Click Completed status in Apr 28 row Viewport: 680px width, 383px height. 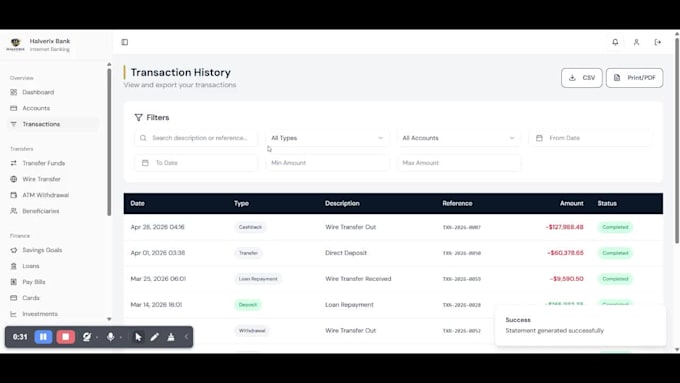(x=615, y=227)
